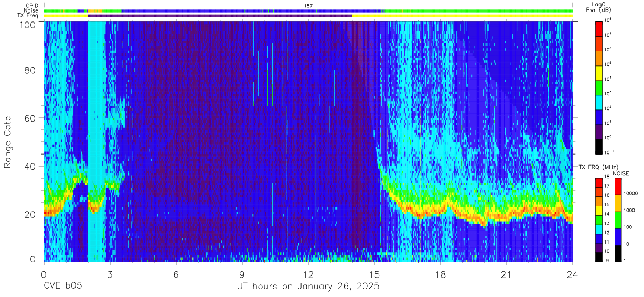This screenshot has height=297, width=644.
Task: Click the 18 label on the TX FRQ legend
Action: 607,177
